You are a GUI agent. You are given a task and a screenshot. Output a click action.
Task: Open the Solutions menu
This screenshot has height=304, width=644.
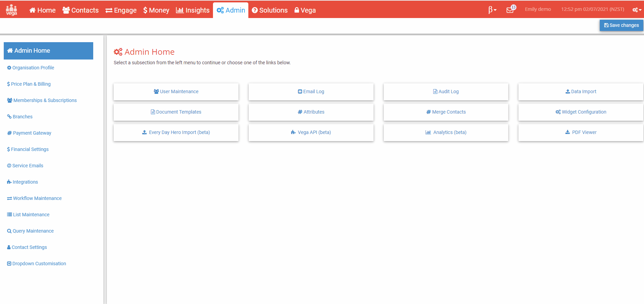coord(270,10)
